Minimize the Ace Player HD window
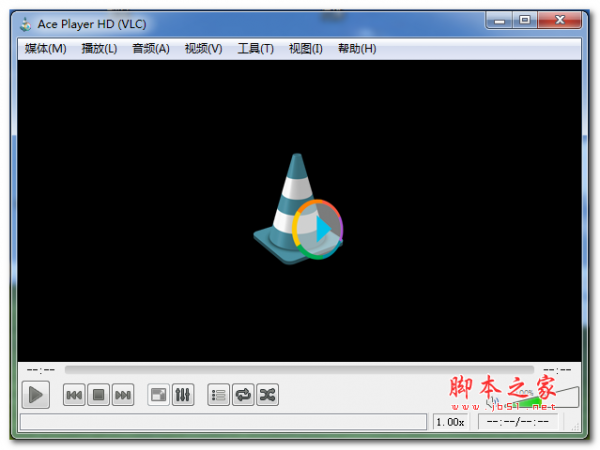This screenshot has height=450, width=600. click(x=499, y=20)
